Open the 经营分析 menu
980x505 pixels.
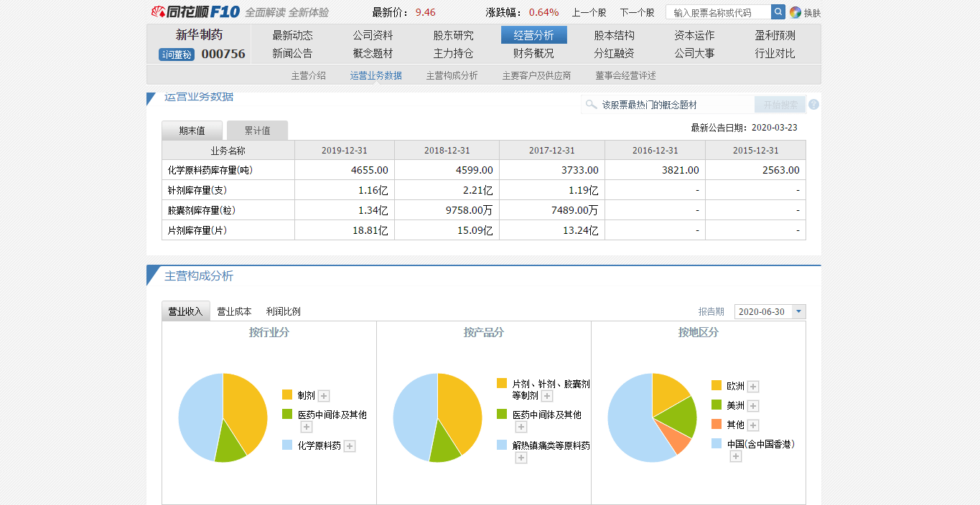[533, 35]
